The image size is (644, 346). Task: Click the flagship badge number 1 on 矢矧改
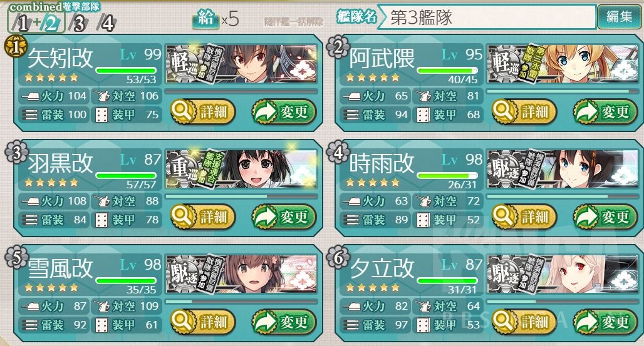click(x=15, y=46)
